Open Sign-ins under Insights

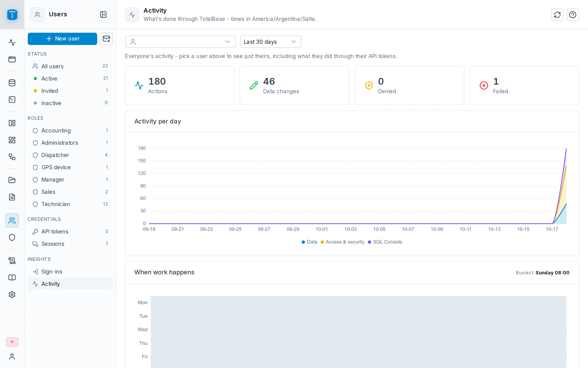[70, 271]
